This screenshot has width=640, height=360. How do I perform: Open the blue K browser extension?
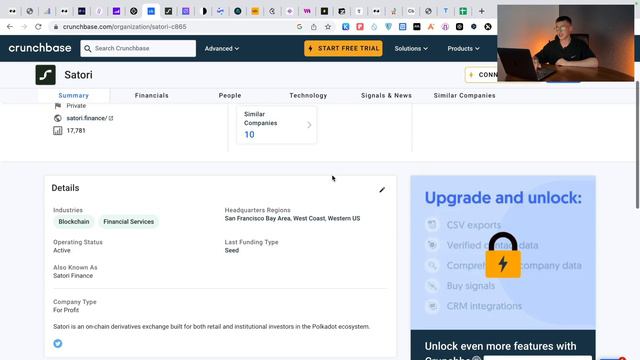346,27
